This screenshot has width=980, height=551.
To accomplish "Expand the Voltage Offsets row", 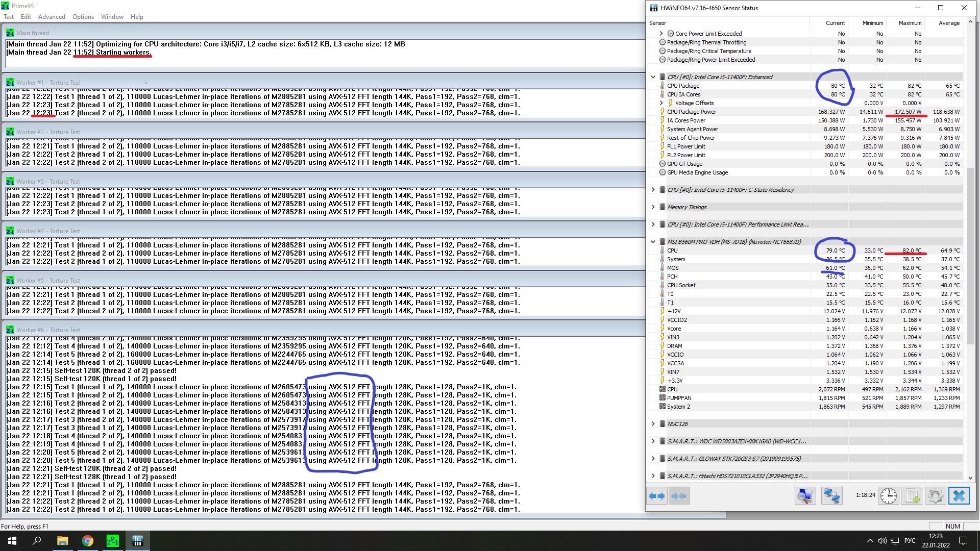I will tap(661, 103).
